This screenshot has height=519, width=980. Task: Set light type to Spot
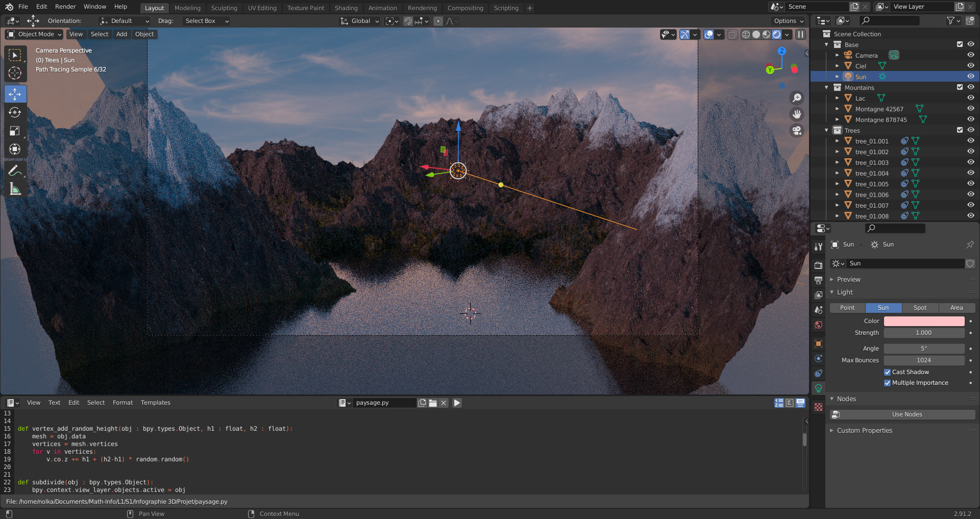(x=920, y=308)
